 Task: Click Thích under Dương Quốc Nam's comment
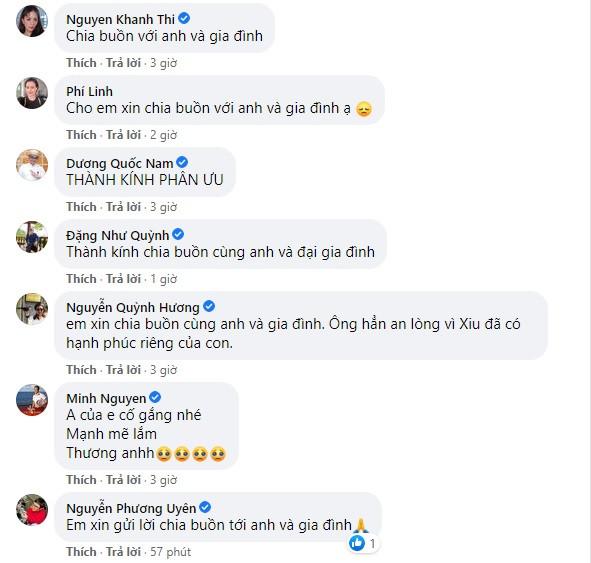[81, 207]
